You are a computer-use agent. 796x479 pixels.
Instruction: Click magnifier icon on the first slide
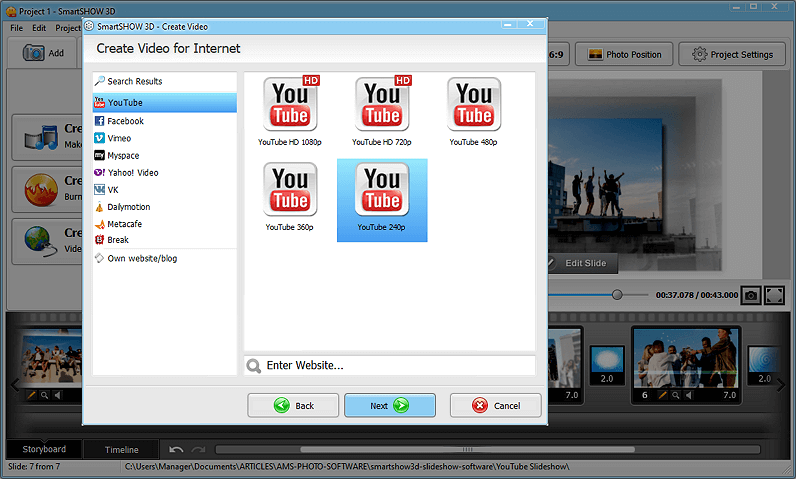[45, 395]
